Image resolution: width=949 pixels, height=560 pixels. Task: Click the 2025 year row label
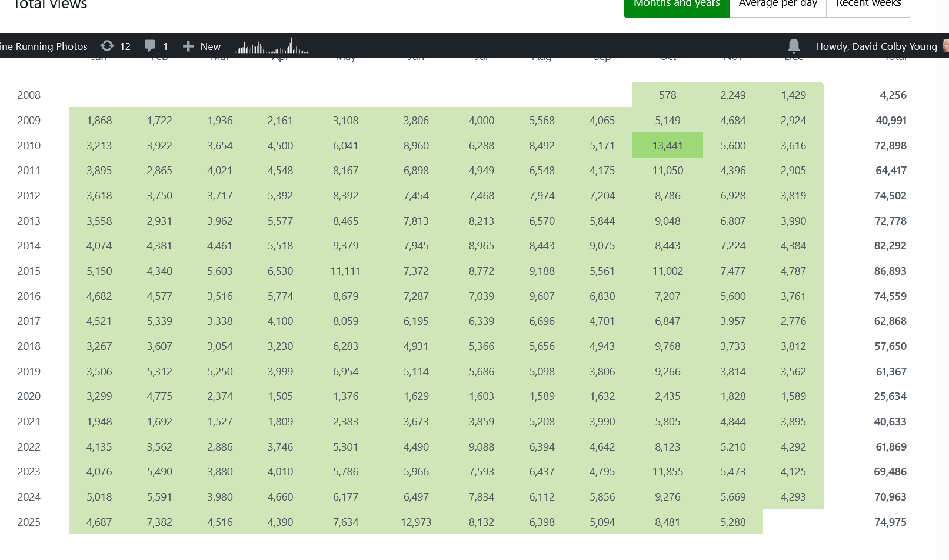29,522
